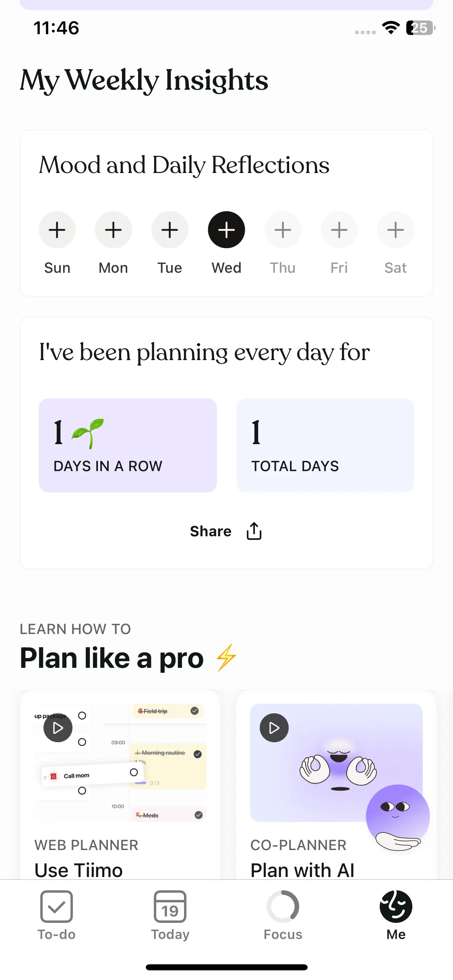Tap the purple AI assistant blob
The width and height of the screenshot is (453, 980).
click(397, 815)
